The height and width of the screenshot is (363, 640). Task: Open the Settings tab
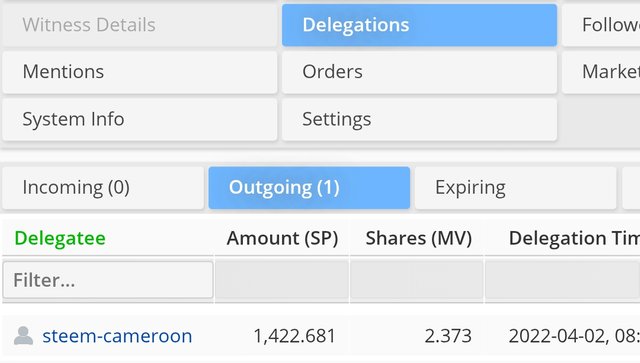click(x=419, y=120)
